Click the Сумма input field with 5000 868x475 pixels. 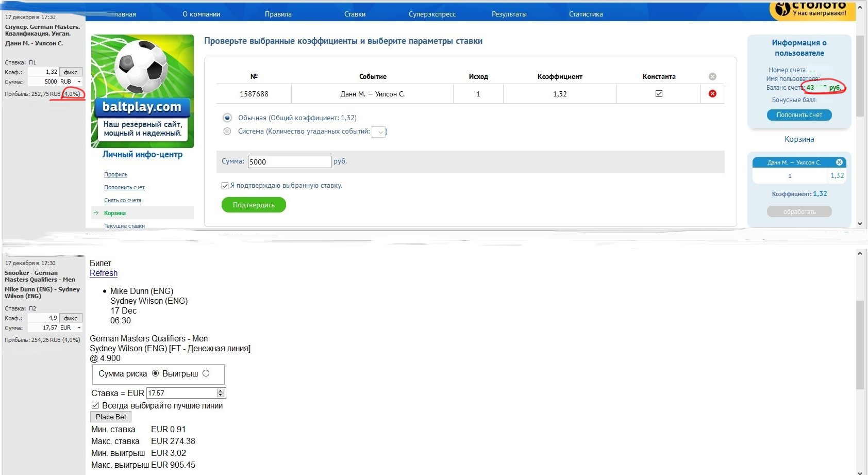pos(289,162)
